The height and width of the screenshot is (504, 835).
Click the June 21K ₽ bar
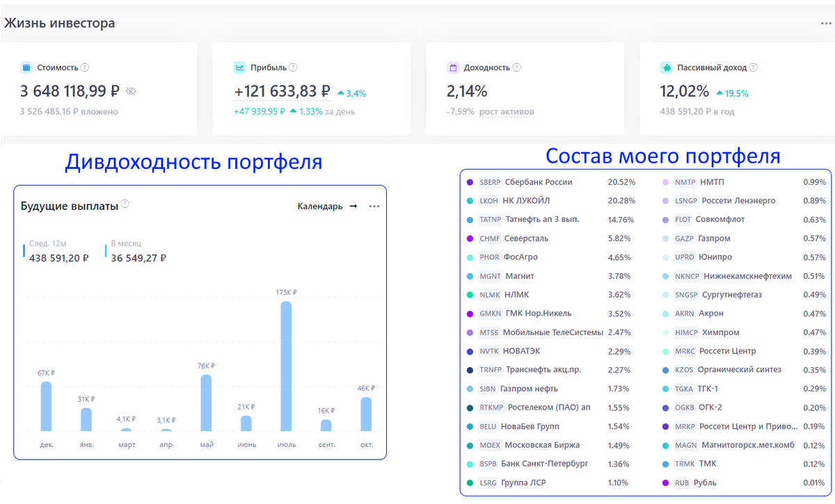coord(246,423)
